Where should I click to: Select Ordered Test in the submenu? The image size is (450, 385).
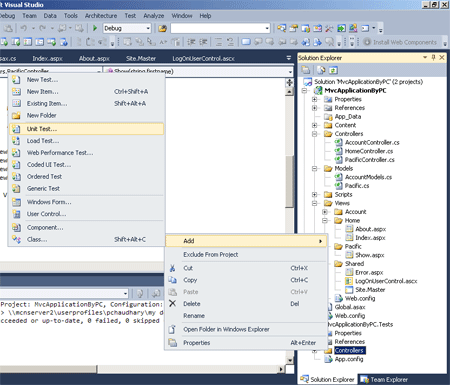coord(87,177)
